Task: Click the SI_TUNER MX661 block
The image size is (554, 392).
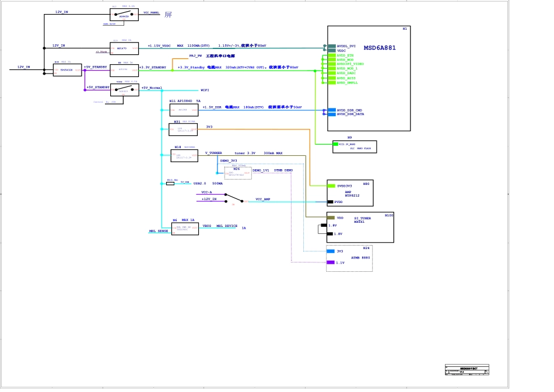Action: (360, 227)
